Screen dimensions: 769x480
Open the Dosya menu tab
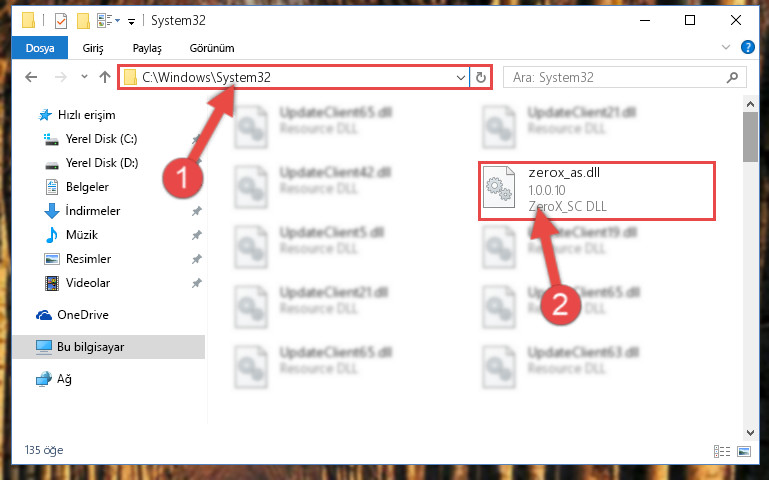(x=40, y=48)
